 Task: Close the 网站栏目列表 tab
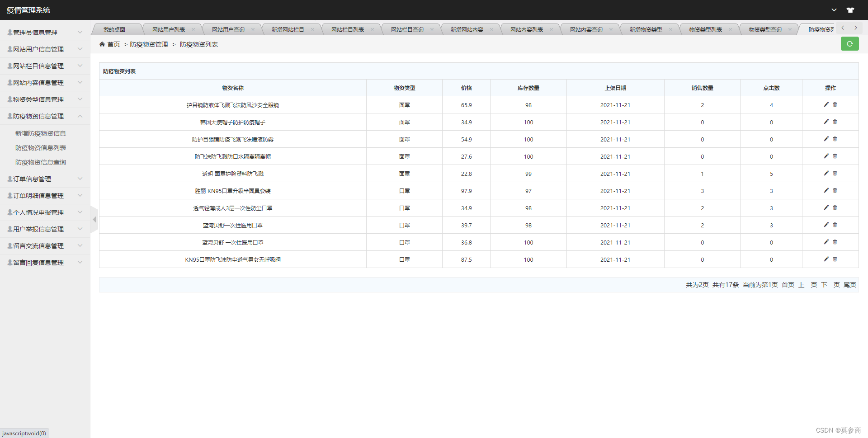372,30
